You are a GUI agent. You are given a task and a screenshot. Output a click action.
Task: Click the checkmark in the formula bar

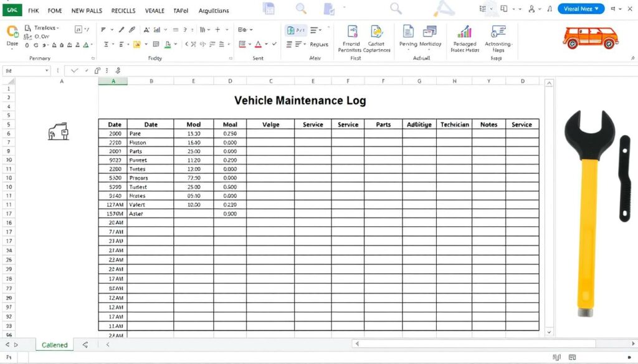point(74,71)
